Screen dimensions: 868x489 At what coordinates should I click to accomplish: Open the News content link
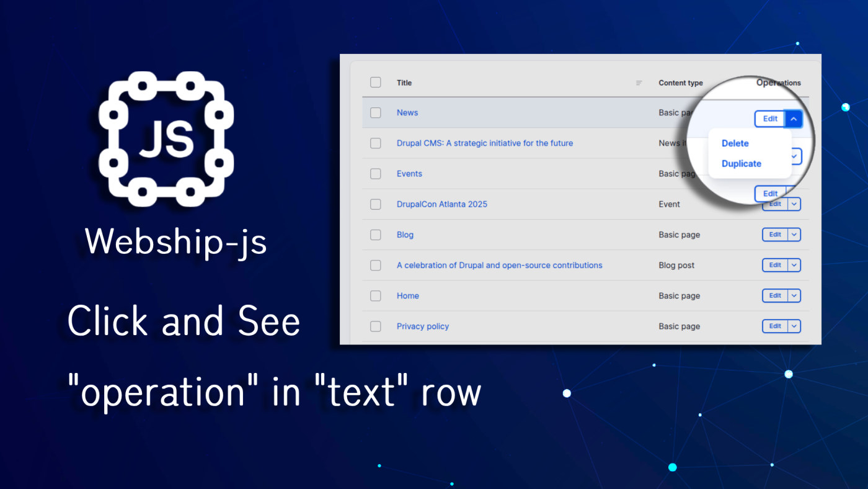click(407, 112)
